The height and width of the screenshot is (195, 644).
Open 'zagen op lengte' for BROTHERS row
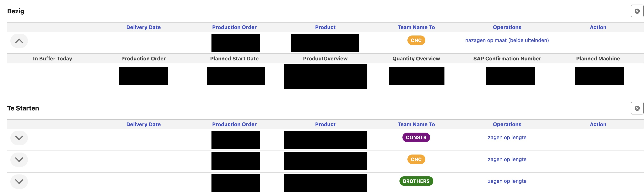[507, 181]
